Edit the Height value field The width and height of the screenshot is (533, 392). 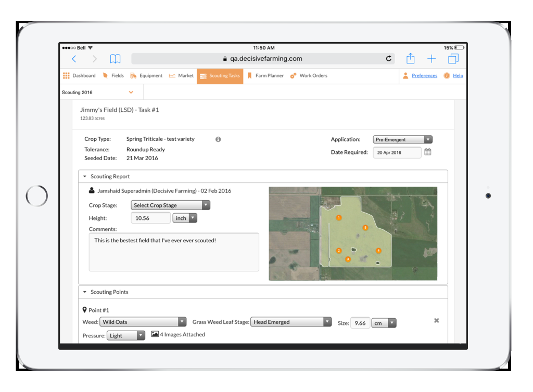[x=150, y=218]
